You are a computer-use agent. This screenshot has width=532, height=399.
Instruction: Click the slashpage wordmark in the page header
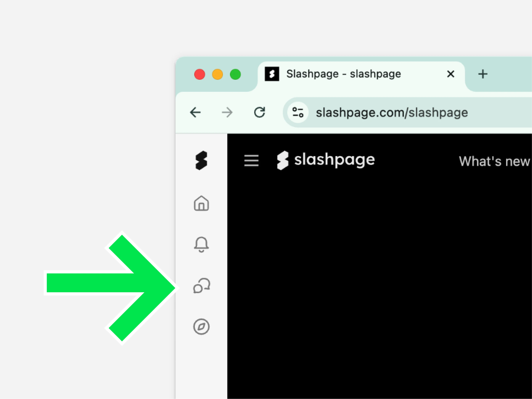(326, 160)
